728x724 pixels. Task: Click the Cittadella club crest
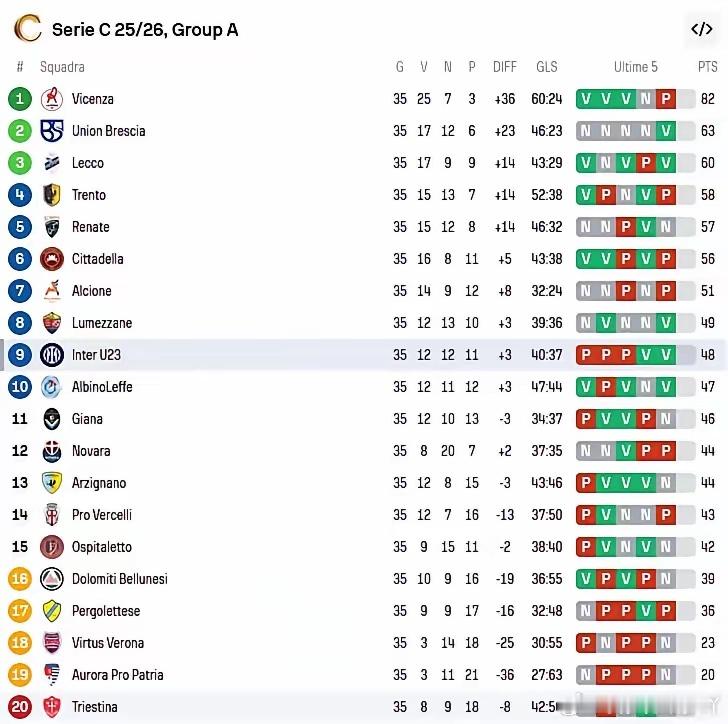click(52, 259)
